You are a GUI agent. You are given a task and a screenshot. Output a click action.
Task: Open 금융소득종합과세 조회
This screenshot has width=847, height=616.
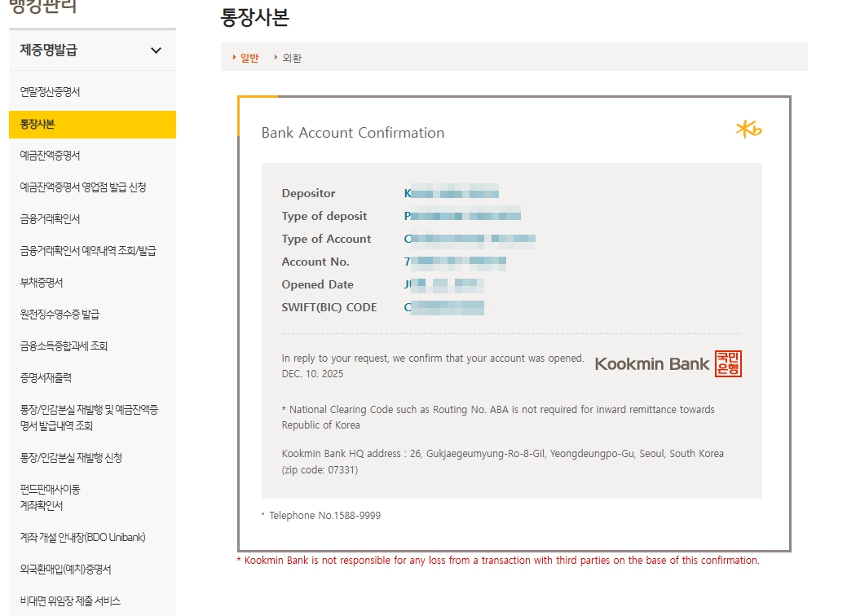(64, 346)
